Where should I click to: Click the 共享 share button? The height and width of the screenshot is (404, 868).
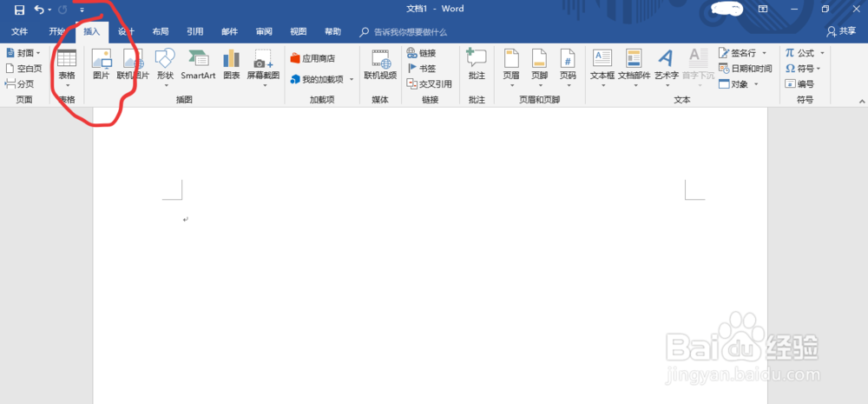click(841, 31)
